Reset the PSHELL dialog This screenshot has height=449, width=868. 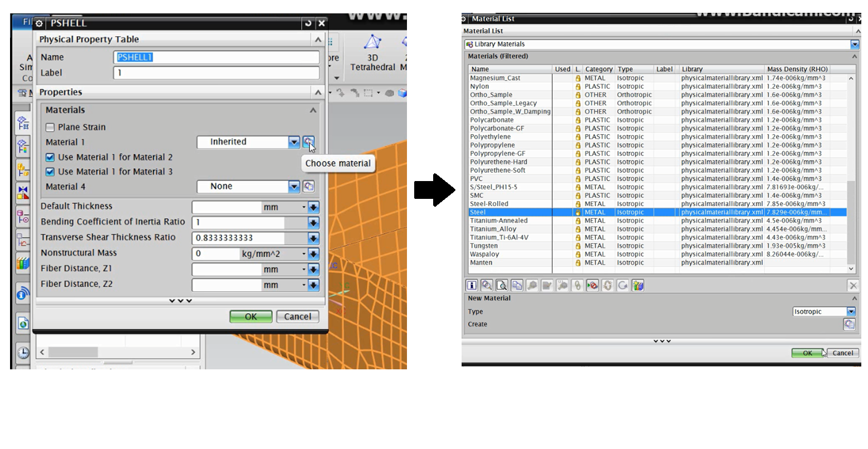(x=308, y=23)
